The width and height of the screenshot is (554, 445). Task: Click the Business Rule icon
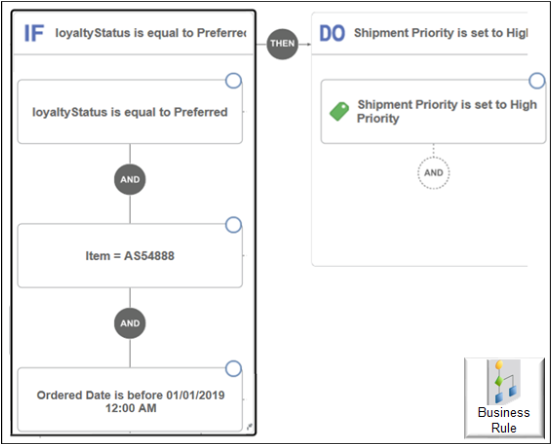[503, 383]
